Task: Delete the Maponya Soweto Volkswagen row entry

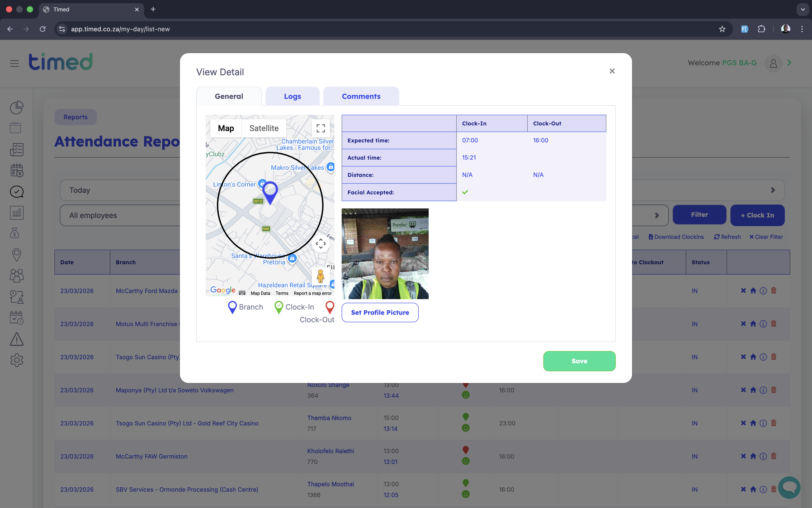Action: click(774, 390)
